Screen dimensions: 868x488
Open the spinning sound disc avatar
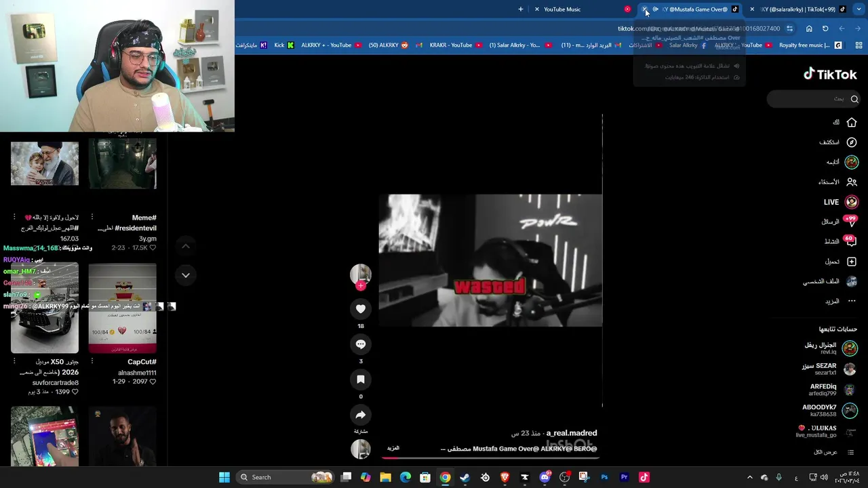[361, 449]
